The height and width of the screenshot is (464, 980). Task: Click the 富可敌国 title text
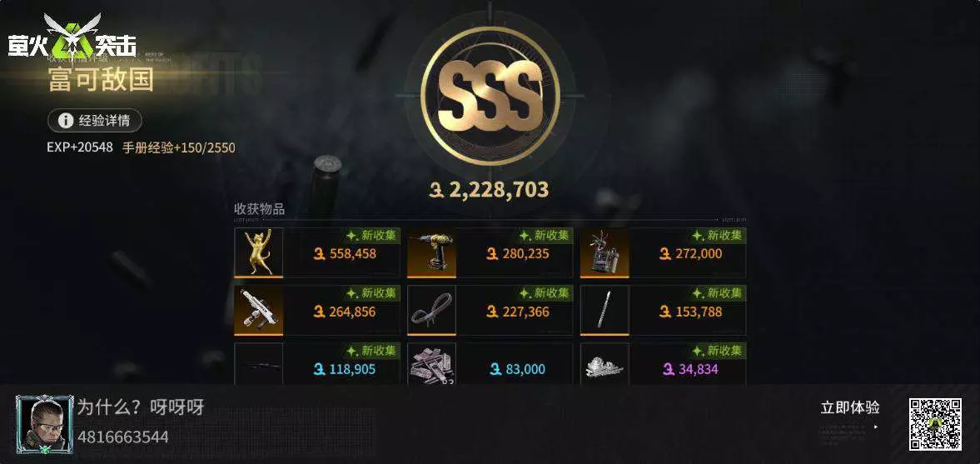[101, 79]
